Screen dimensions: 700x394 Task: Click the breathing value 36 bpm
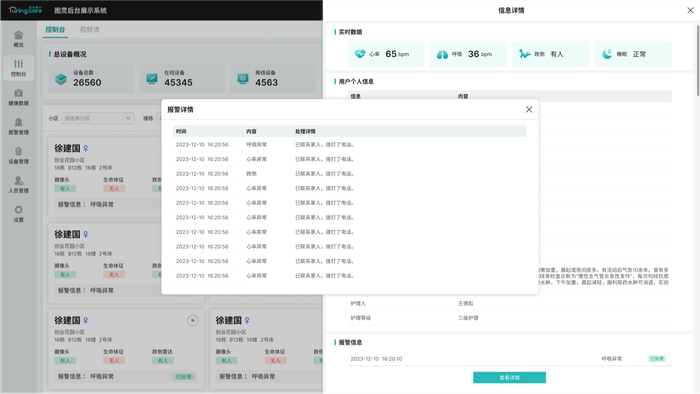pos(480,54)
